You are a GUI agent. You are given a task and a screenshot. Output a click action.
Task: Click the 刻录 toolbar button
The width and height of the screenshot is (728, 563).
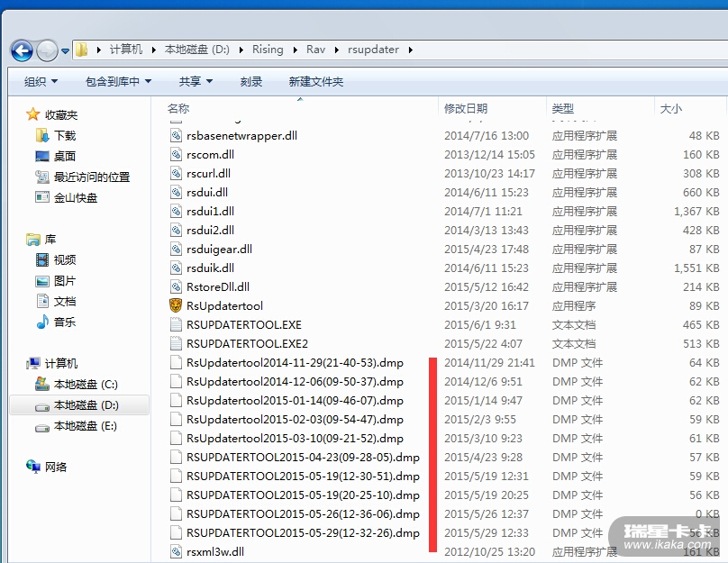[x=251, y=82]
